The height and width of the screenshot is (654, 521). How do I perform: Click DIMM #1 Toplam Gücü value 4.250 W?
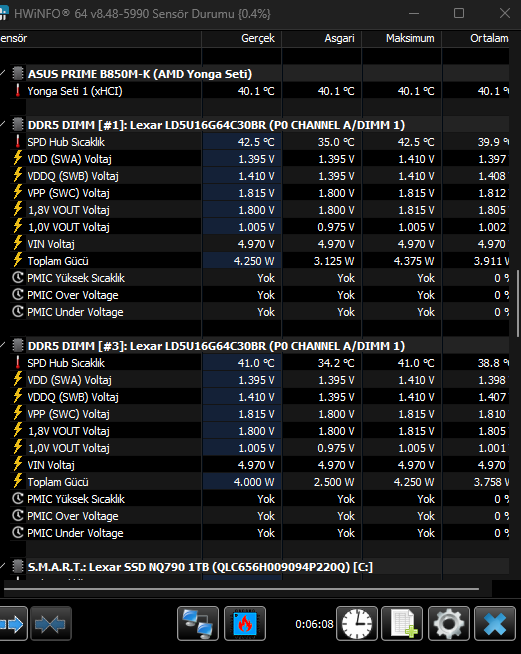click(x=254, y=261)
